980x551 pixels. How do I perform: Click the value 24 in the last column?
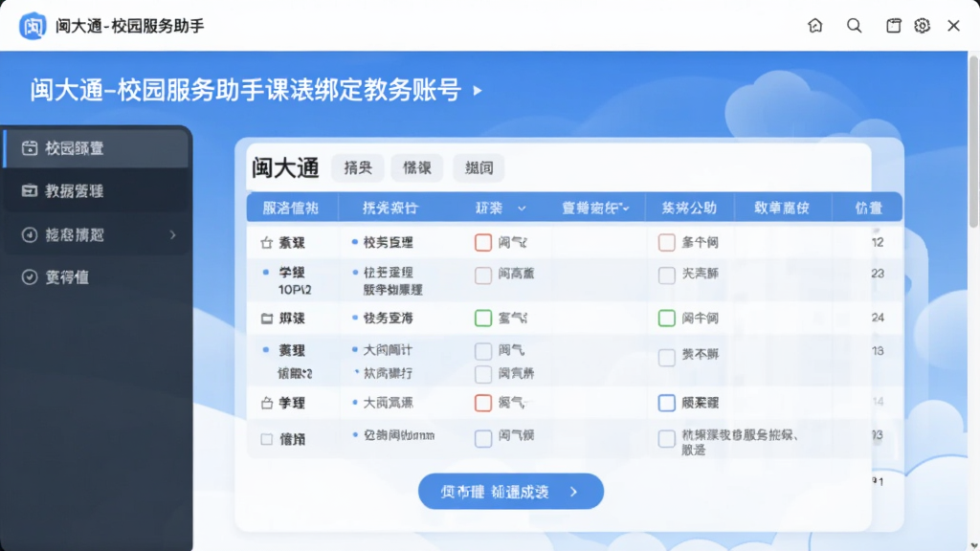(x=878, y=318)
